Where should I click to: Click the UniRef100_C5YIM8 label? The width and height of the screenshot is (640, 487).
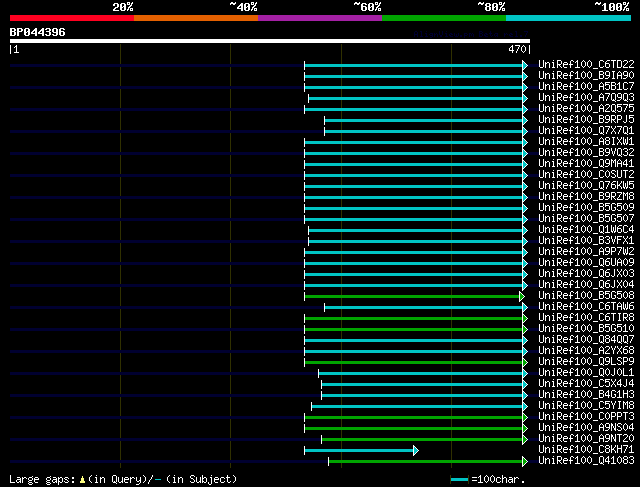tap(586, 406)
